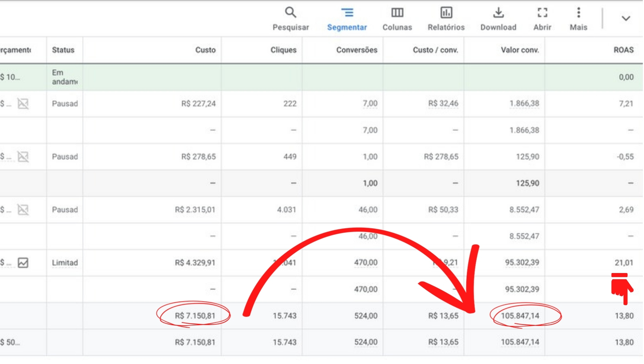The height and width of the screenshot is (364, 644).
Task: Click the Download arrow icon
Action: [498, 13]
